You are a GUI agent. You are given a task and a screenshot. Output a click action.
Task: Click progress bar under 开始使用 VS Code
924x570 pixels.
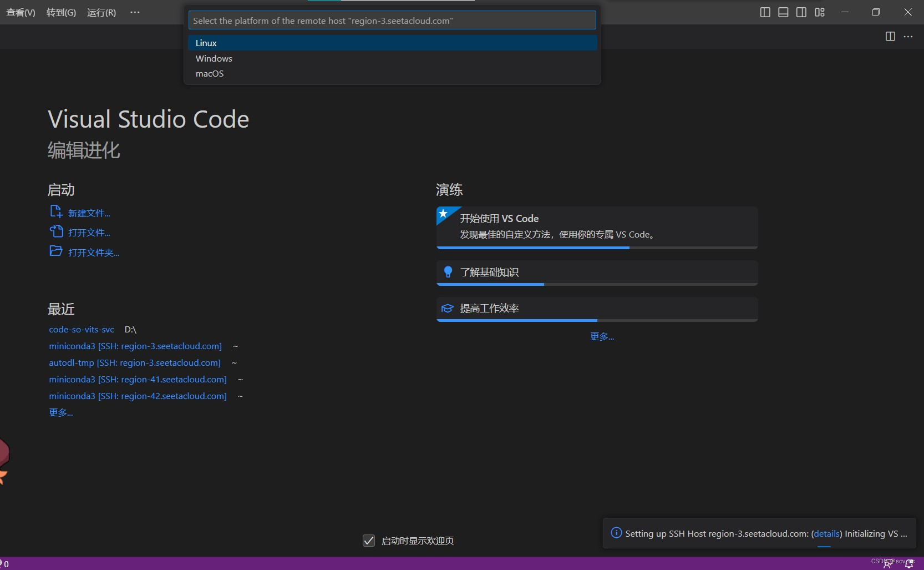coord(597,248)
